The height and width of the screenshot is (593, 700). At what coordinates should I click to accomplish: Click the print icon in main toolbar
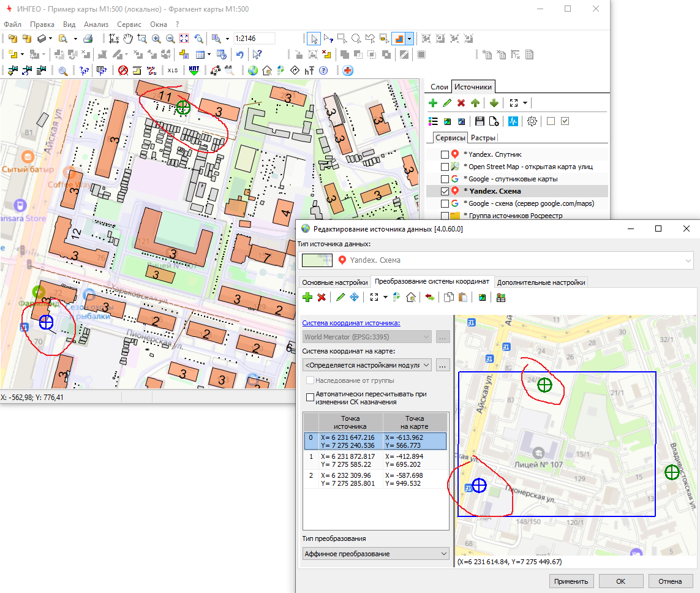88,39
